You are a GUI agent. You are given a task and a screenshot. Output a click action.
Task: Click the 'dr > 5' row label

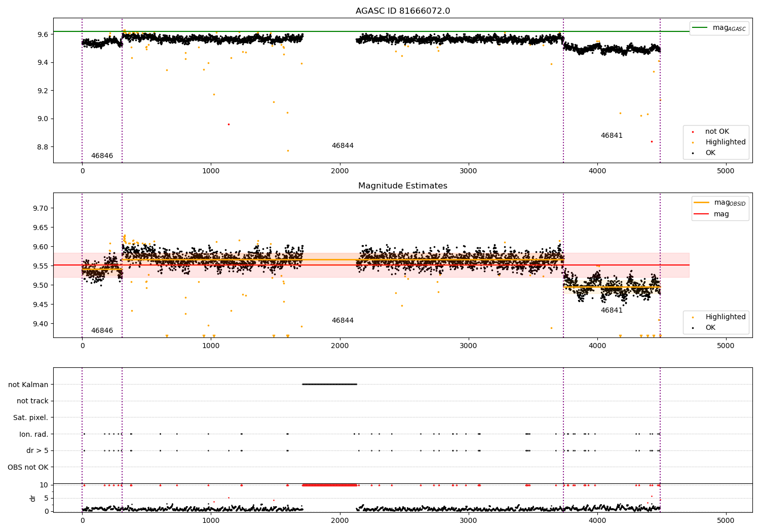pyautogui.click(x=37, y=451)
